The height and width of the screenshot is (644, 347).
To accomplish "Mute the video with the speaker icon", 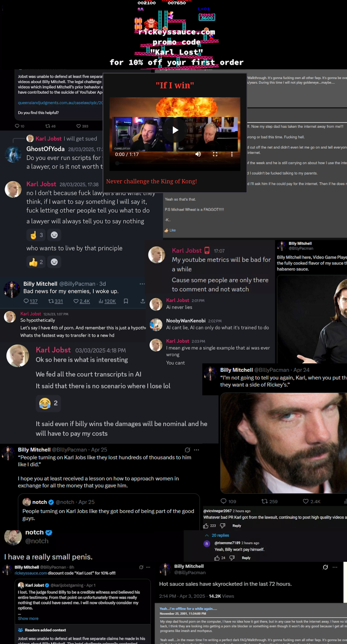I will point(198,154).
